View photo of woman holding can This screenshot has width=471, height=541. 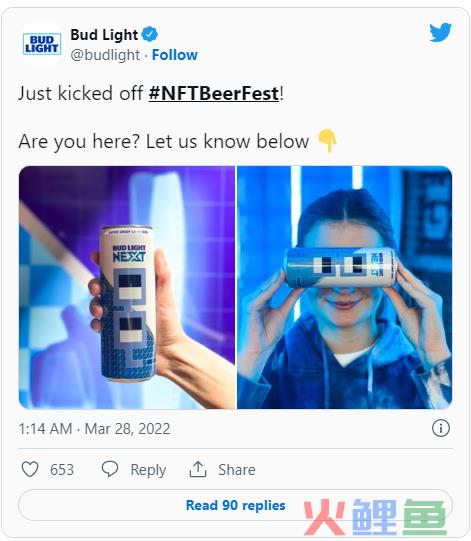point(344,287)
